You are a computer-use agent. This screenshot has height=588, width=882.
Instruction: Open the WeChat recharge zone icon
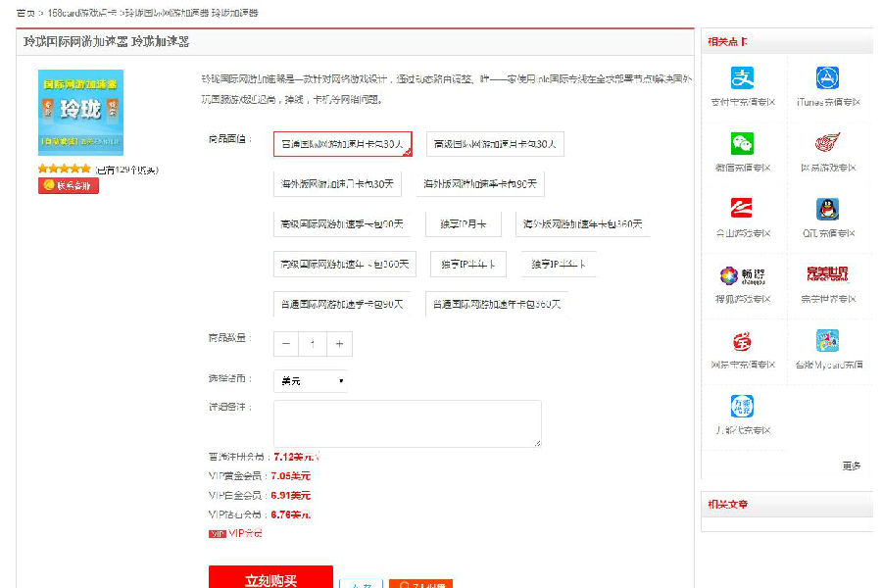point(742,143)
